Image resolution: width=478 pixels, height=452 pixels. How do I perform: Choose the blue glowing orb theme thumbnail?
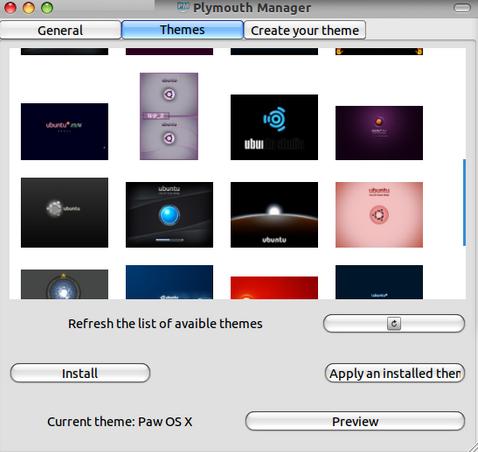click(x=169, y=215)
